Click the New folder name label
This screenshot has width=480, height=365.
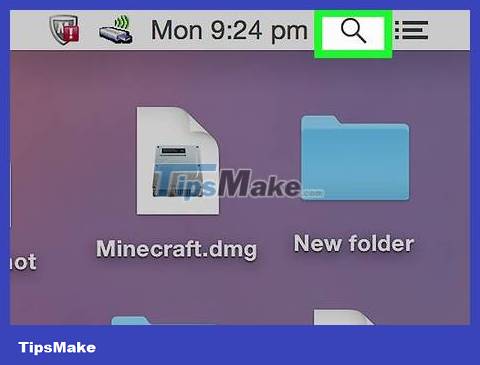click(354, 243)
